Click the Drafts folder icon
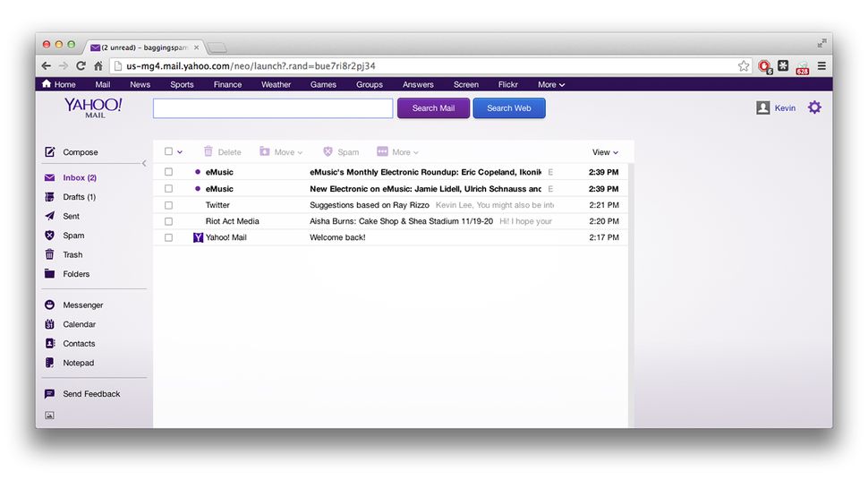Screen dimensions: 868x489 tap(50, 197)
